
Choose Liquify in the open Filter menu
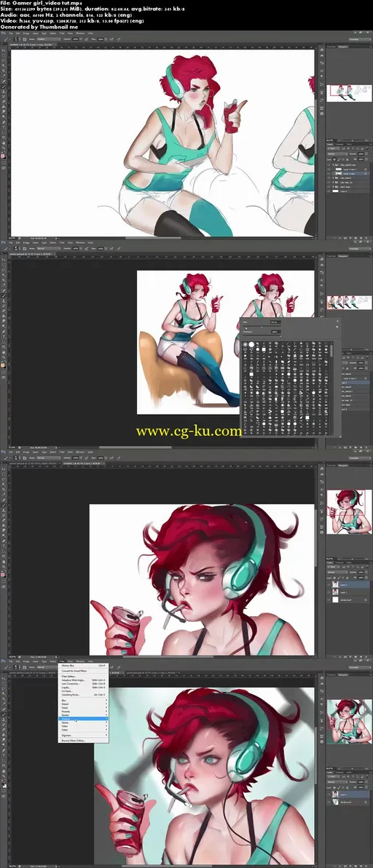[x=83, y=688]
